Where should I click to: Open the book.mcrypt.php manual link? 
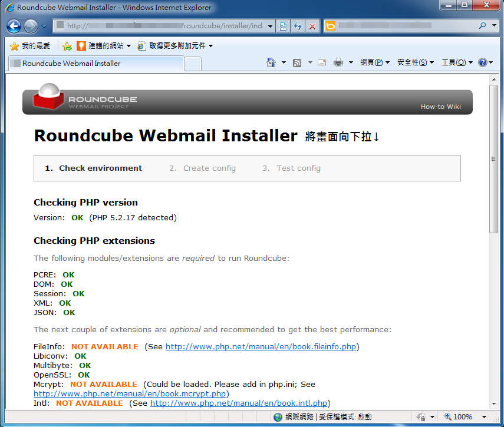click(x=130, y=393)
